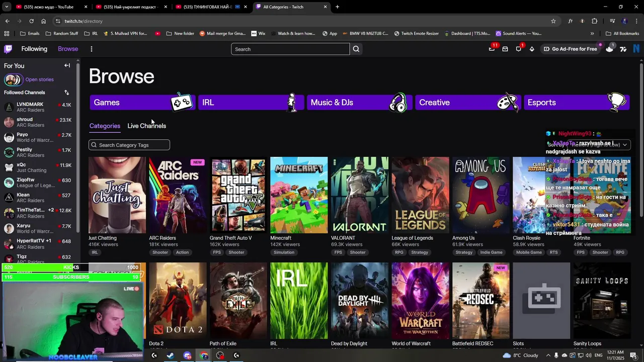Open the 7TV extension icon in Twitch header
The height and width of the screenshot is (362, 644).
623,49
